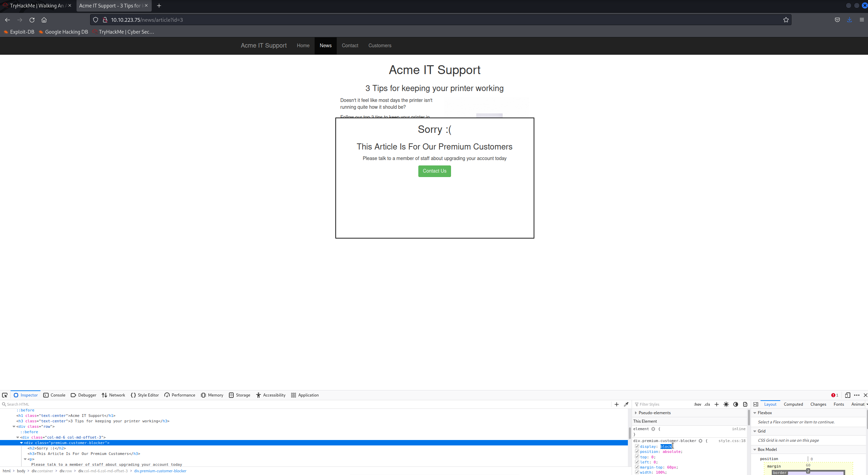Activate the element picker tool
Image resolution: width=868 pixels, height=475 pixels.
[5, 395]
